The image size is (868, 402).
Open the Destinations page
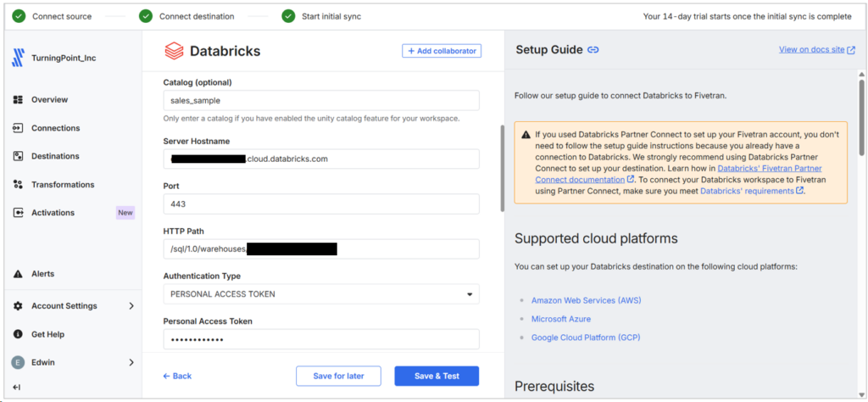pyautogui.click(x=55, y=156)
